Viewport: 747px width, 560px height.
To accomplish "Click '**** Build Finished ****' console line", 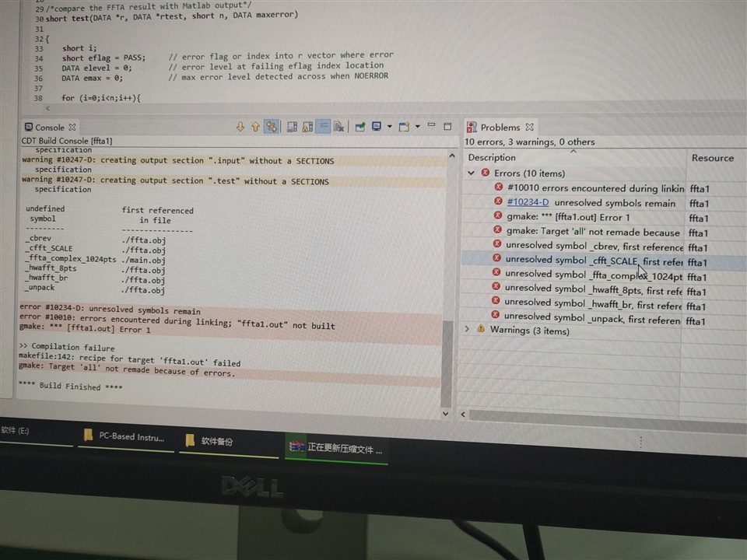I will coord(71,387).
